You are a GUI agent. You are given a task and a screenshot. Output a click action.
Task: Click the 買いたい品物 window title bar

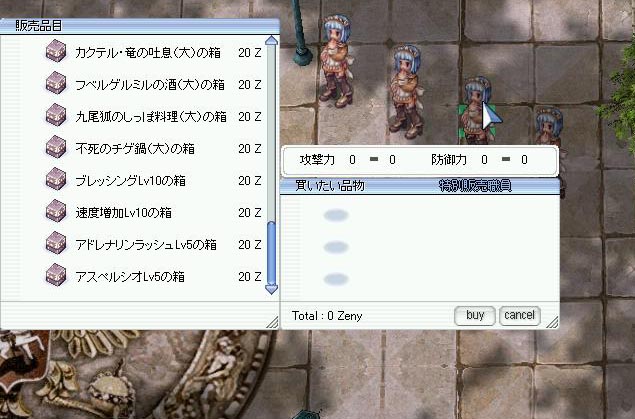tap(420, 186)
